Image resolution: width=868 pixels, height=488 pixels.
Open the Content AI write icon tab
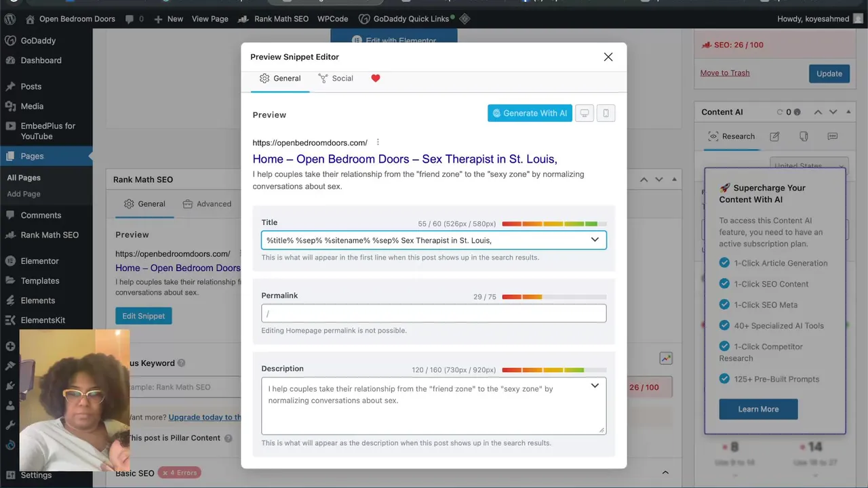(774, 136)
